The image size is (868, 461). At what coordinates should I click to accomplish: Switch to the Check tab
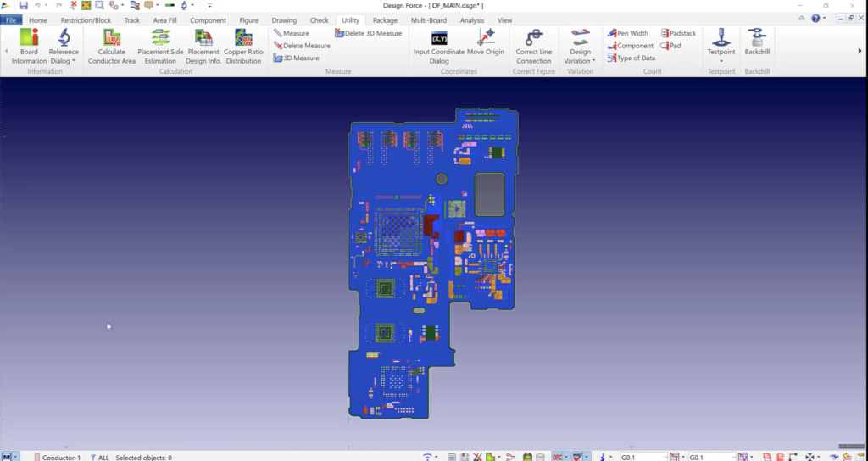pyautogui.click(x=320, y=20)
